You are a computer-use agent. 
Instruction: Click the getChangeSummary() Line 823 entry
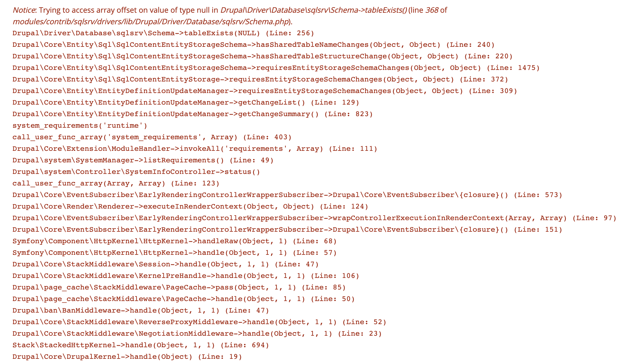pyautogui.click(x=193, y=114)
